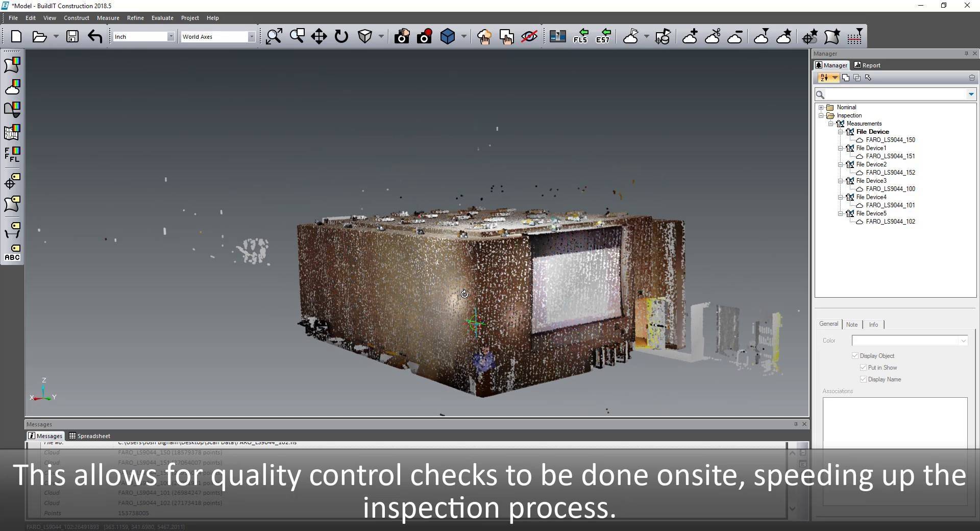This screenshot has height=531, width=980.
Task: Click the FLS import toolbar icon
Action: 580,36
